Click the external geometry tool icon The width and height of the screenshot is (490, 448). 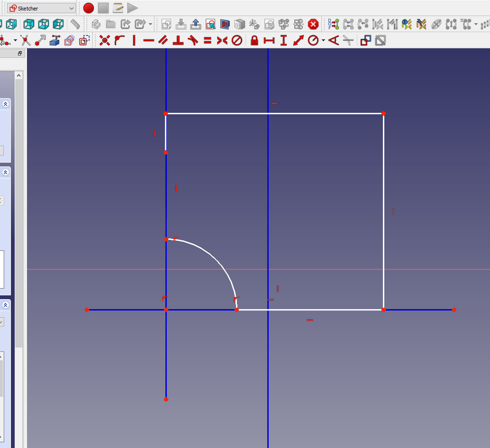[55, 40]
